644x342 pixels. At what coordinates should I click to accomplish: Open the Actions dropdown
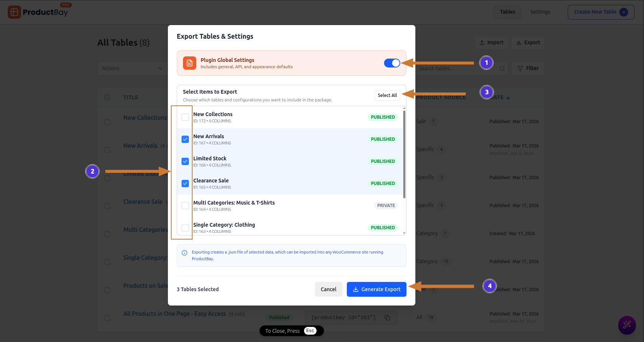point(132,69)
